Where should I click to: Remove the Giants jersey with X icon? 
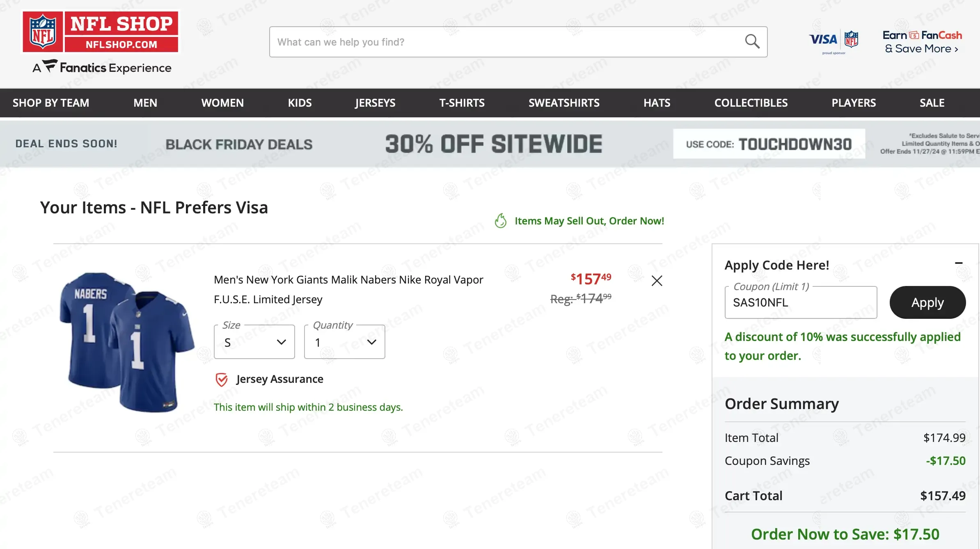pyautogui.click(x=657, y=281)
